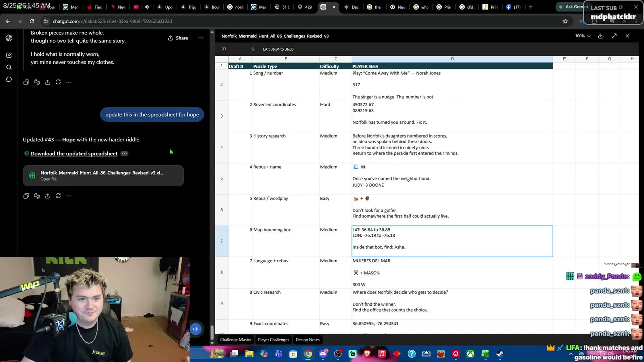Image resolution: width=644 pixels, height=362 pixels.
Task: Open ChatGPT home logo in sidebar
Action: pyautogui.click(x=9, y=38)
